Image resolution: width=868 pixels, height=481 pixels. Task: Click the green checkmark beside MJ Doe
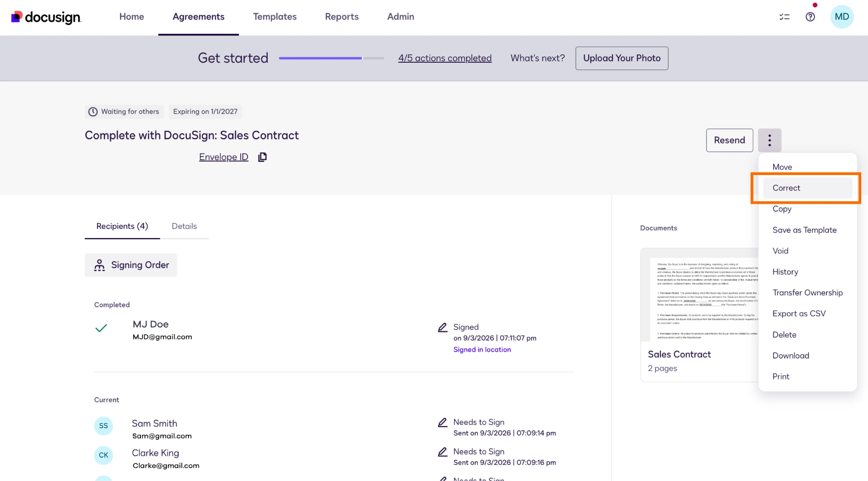[101, 328]
